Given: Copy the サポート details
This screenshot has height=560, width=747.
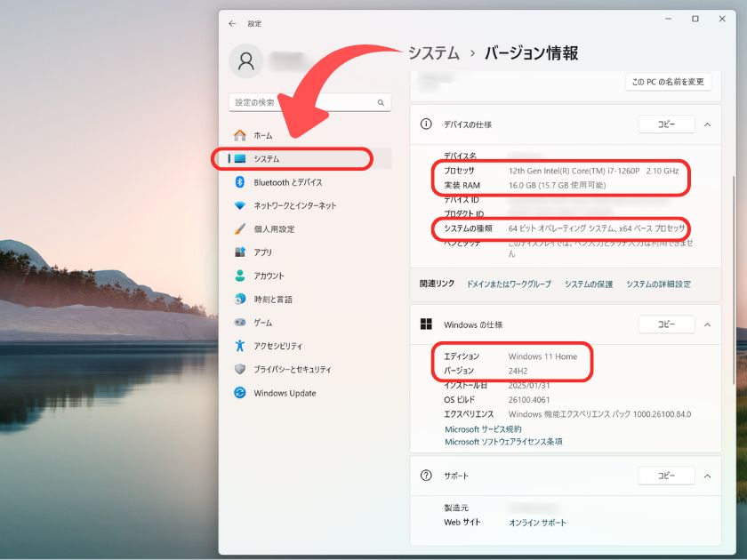Looking at the screenshot, I should coord(666,476).
